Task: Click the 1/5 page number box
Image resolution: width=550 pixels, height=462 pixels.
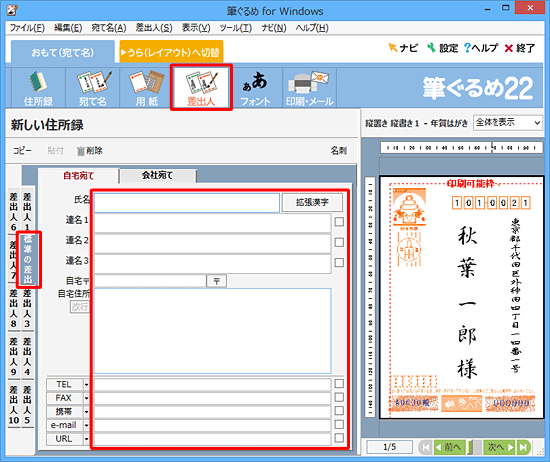Action: (389, 447)
